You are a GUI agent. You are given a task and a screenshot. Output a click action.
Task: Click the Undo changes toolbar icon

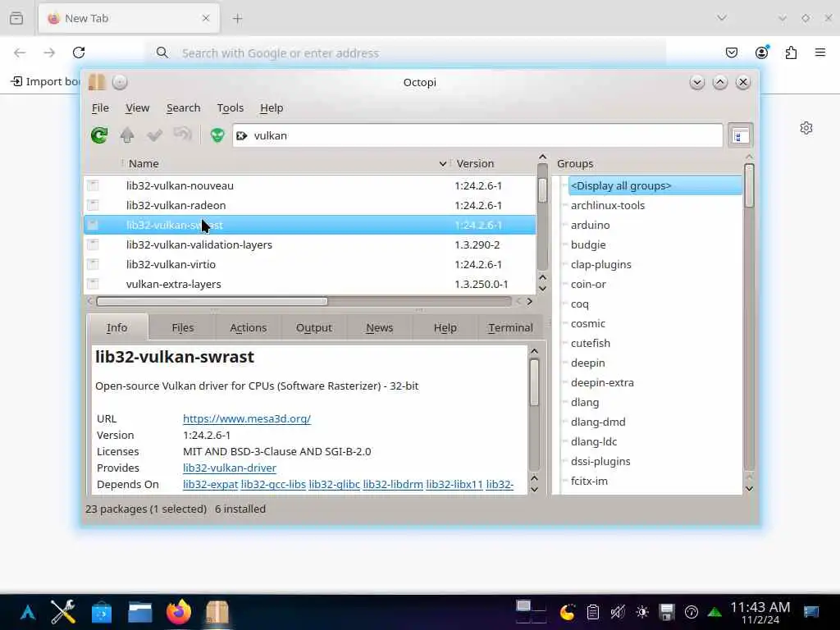coord(183,135)
